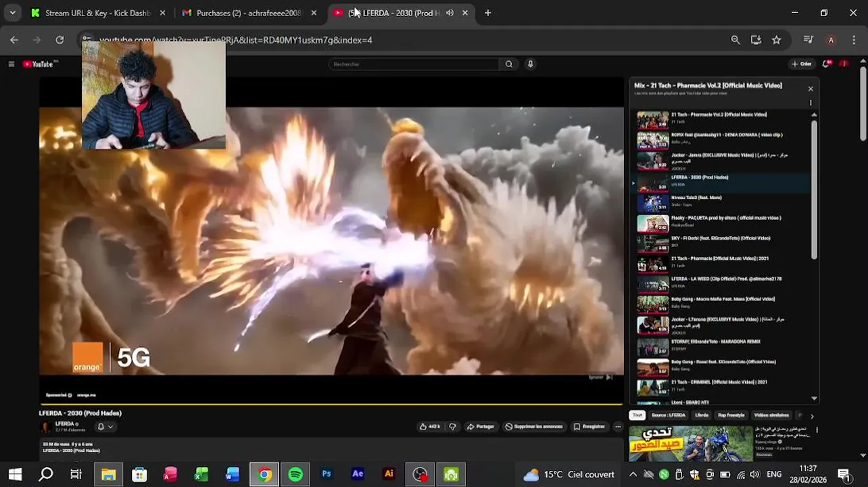Reload the page in Chrome
Viewport: 868px width, 487px height.
[x=59, y=40]
